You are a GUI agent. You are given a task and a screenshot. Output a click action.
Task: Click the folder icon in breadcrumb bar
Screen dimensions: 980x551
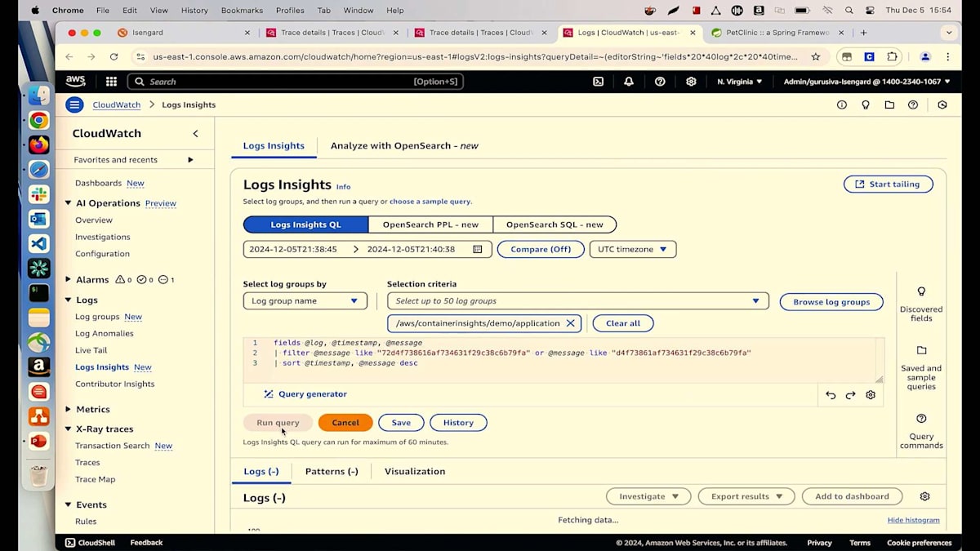coord(889,104)
